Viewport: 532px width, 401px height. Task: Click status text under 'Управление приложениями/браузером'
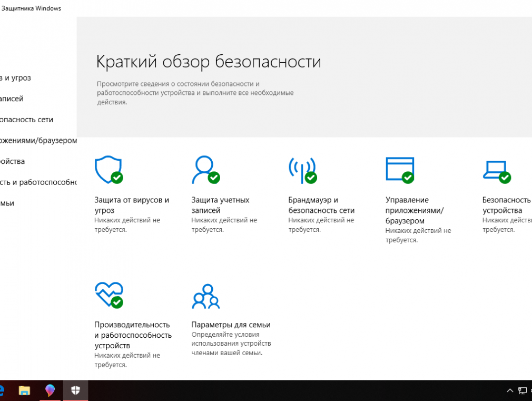(x=418, y=236)
